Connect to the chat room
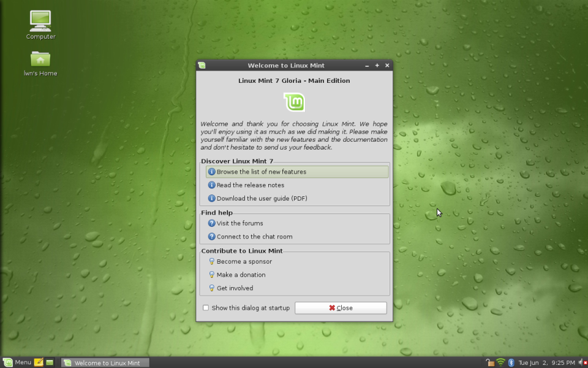The image size is (588, 368). click(254, 237)
